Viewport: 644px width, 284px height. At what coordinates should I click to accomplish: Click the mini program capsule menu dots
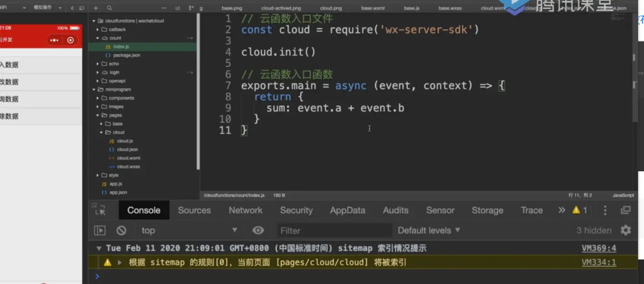pyautogui.click(x=55, y=40)
